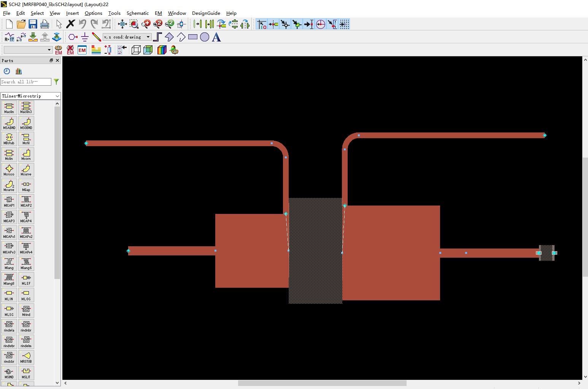
Task: Click the New document icon
Action: (x=9, y=24)
